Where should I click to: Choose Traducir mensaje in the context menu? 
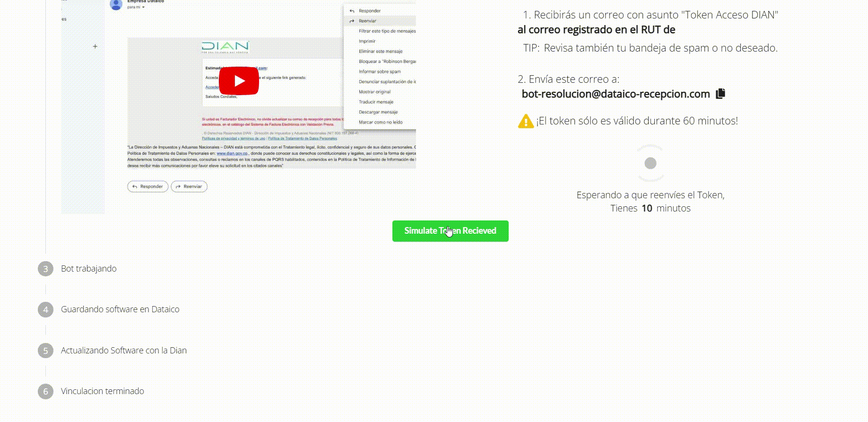tap(376, 102)
